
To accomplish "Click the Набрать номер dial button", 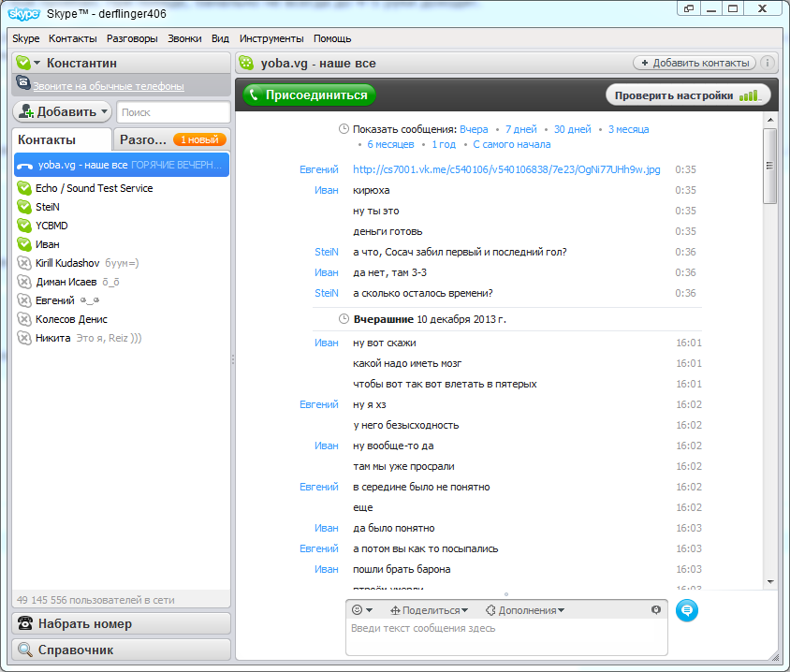I will click(x=121, y=623).
